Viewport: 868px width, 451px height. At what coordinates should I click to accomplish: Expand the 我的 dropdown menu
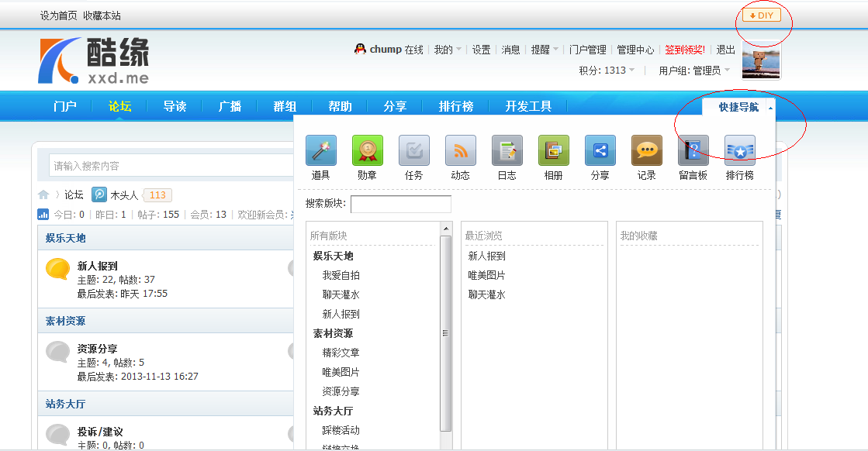[x=448, y=50]
